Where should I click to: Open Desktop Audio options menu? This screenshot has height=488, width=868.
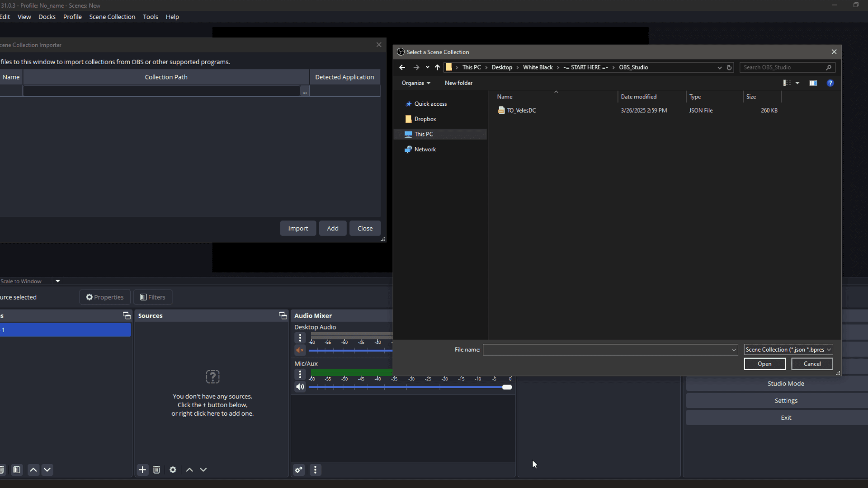(300, 338)
